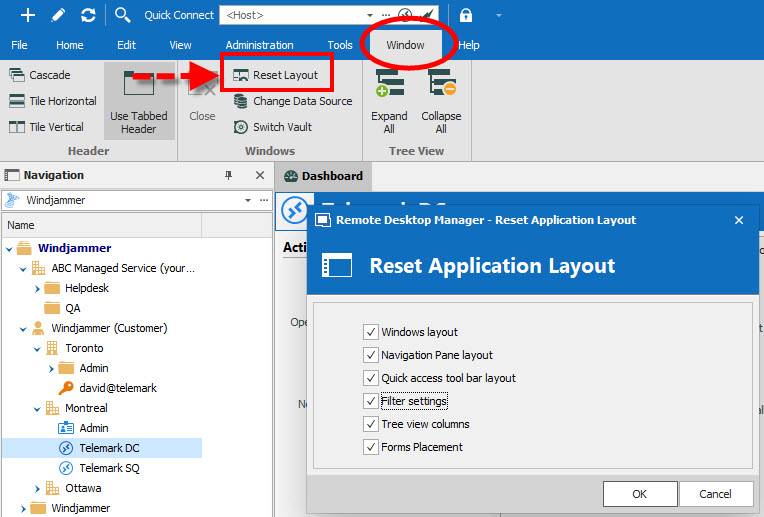The image size is (764, 517).
Task: Click Cancel in the reset layout dialog
Action: (715, 494)
